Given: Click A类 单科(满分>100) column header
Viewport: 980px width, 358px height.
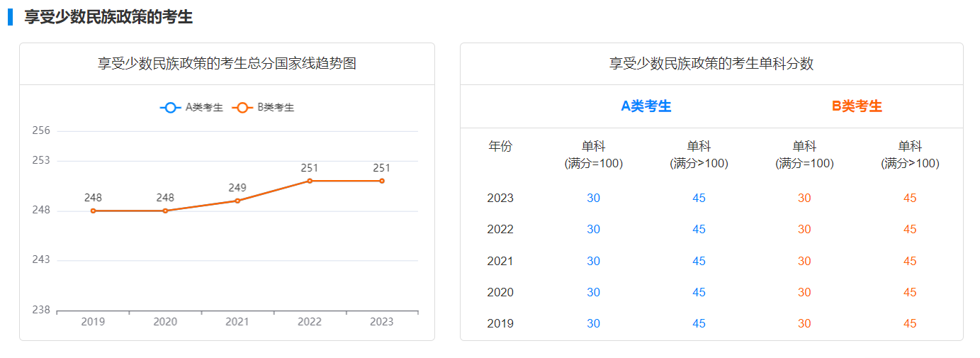Looking at the screenshot, I should [x=699, y=155].
